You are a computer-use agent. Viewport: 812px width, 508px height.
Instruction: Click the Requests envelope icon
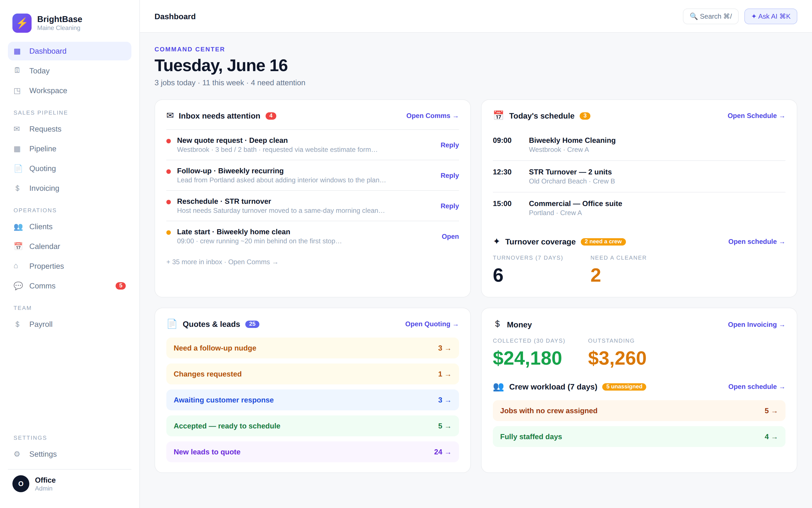click(17, 129)
